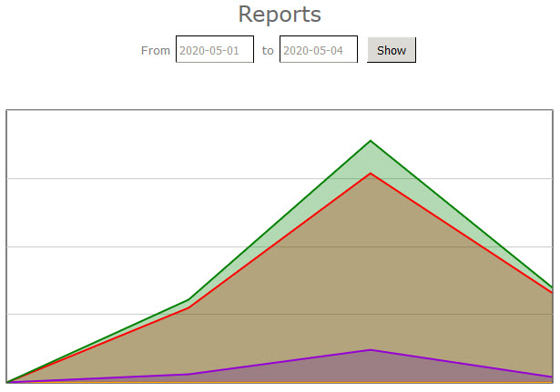Click the red line peak point
Screen dimensions: 560x392
tap(371, 174)
